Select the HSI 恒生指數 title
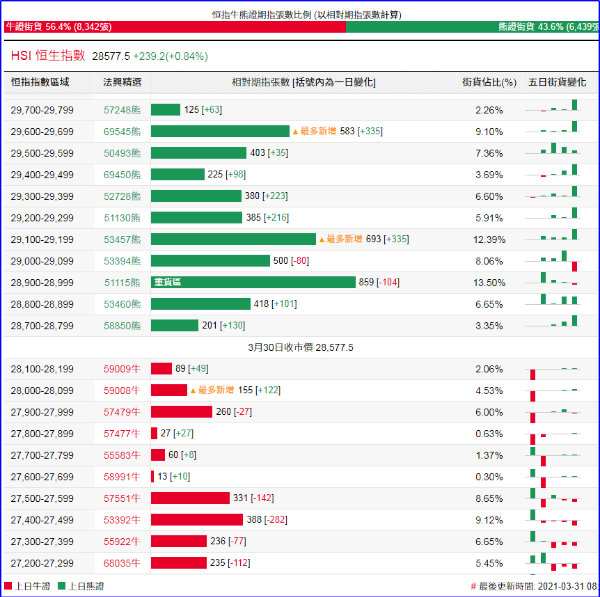The height and width of the screenshot is (597, 600). tap(48, 56)
